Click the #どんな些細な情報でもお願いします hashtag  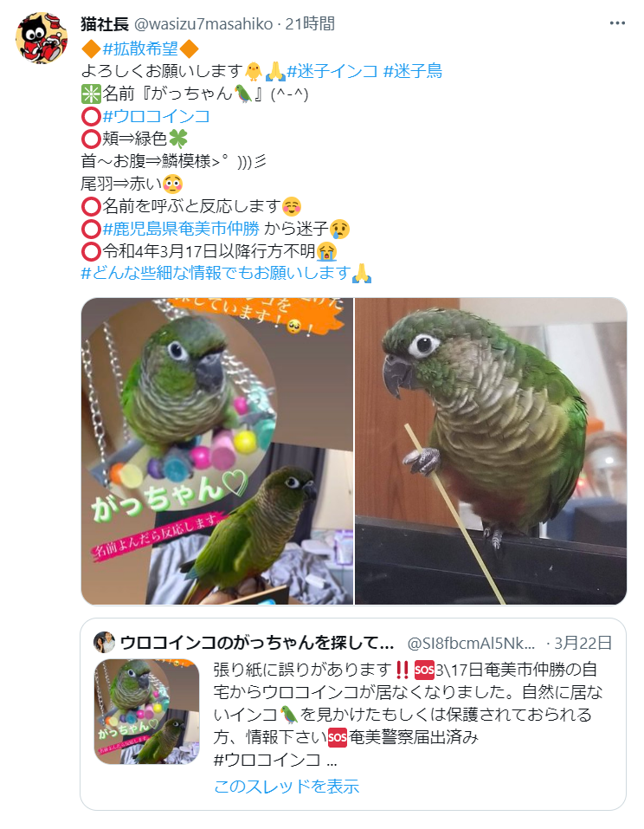216,273
